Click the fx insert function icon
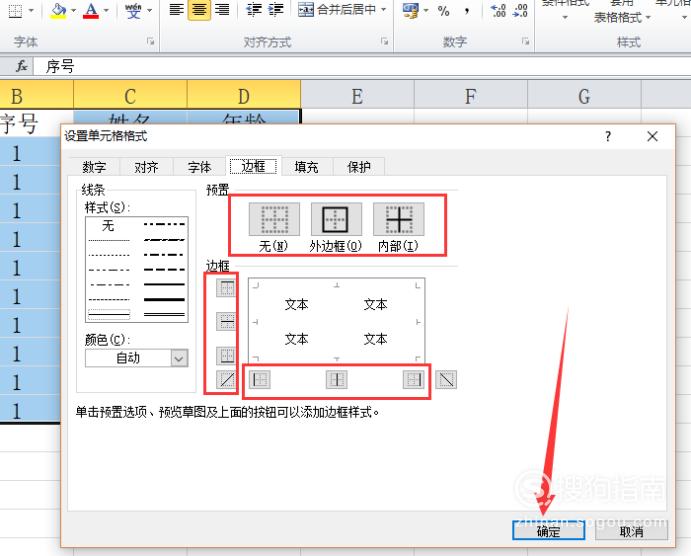691x556 pixels. (21, 66)
